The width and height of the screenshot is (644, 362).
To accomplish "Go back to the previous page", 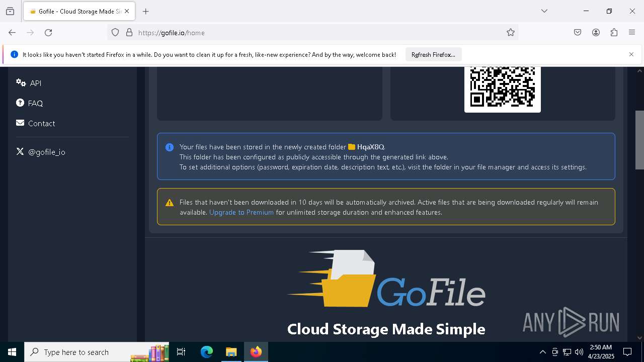I will coord(12,33).
